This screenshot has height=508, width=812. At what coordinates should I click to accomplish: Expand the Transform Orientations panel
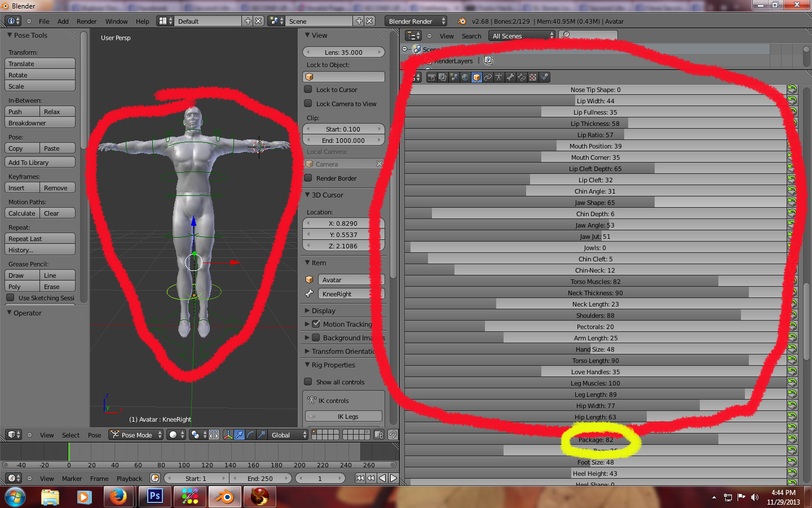[x=340, y=351]
